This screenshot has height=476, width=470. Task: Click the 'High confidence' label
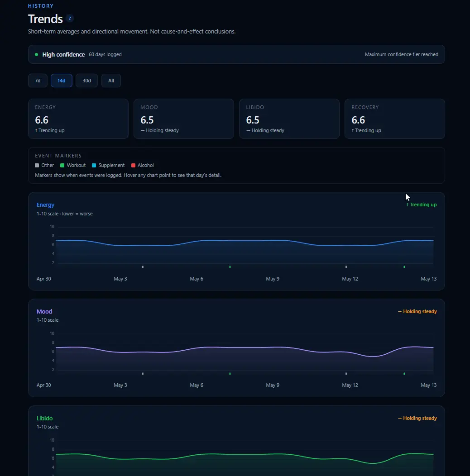63,54
